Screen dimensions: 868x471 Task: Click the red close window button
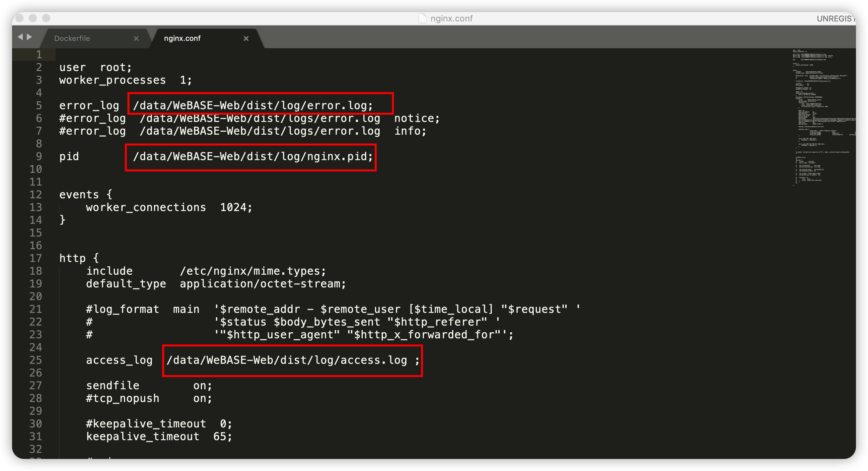click(x=19, y=18)
